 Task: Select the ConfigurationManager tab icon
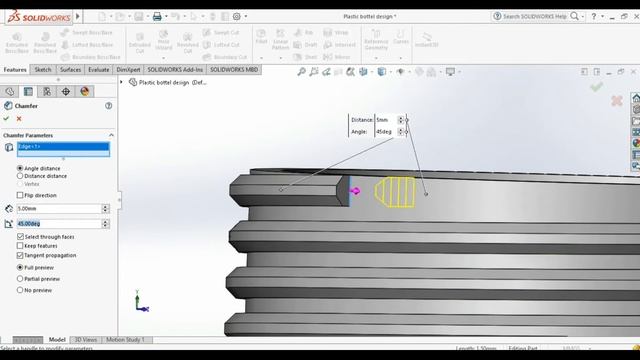pos(47,91)
